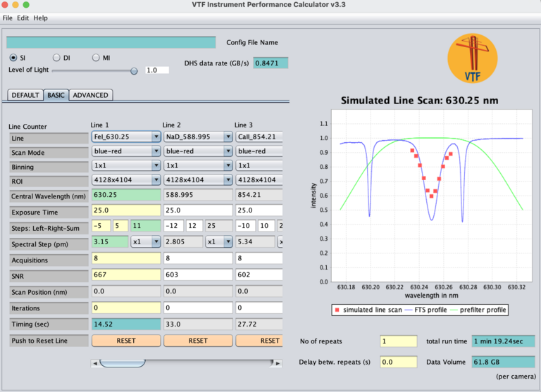Switch to the BASIC tab
Screen dimensions: 541x392
(56, 95)
